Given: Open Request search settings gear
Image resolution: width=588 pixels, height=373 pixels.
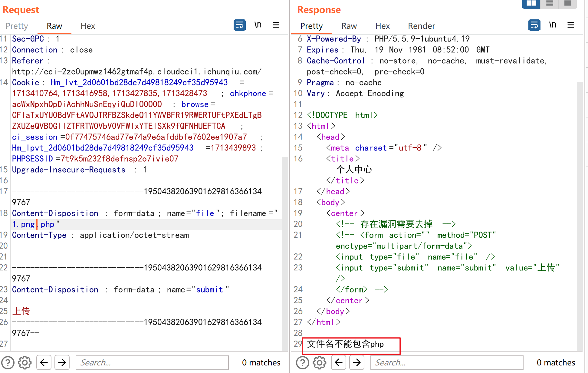Looking at the screenshot, I should [x=25, y=362].
